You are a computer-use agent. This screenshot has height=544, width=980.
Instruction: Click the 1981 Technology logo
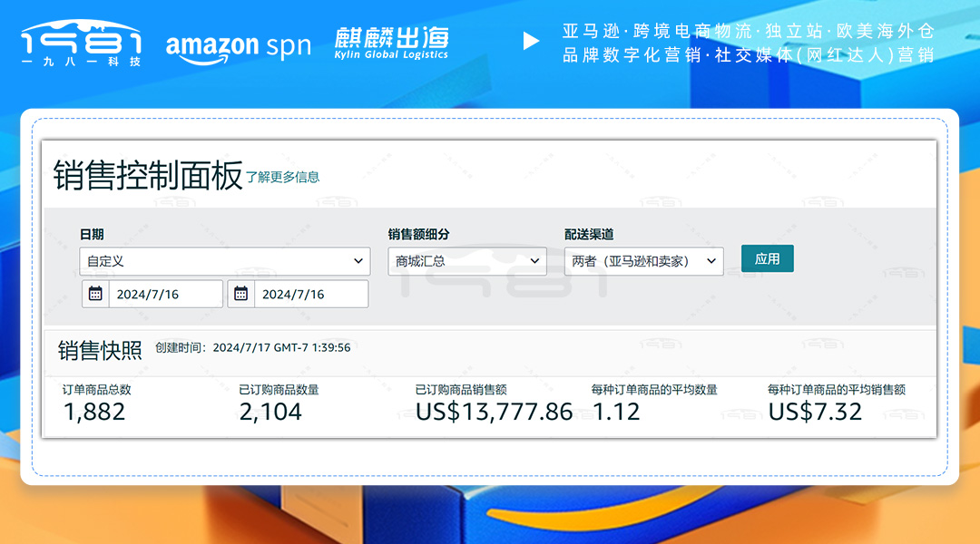click(x=82, y=44)
